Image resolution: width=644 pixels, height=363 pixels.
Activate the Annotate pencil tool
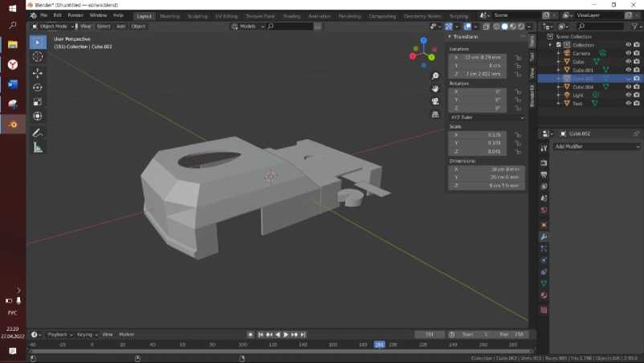point(38,133)
